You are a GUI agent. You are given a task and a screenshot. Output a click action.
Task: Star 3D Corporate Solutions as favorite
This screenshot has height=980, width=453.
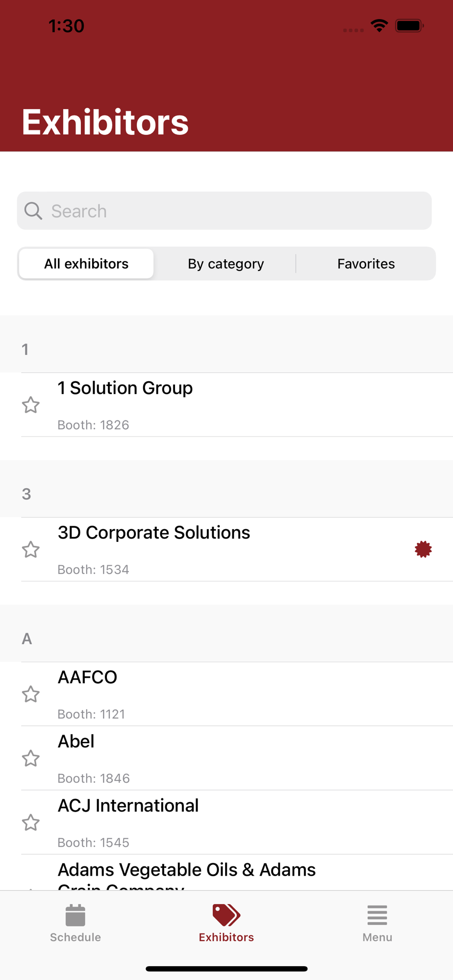pyautogui.click(x=31, y=549)
